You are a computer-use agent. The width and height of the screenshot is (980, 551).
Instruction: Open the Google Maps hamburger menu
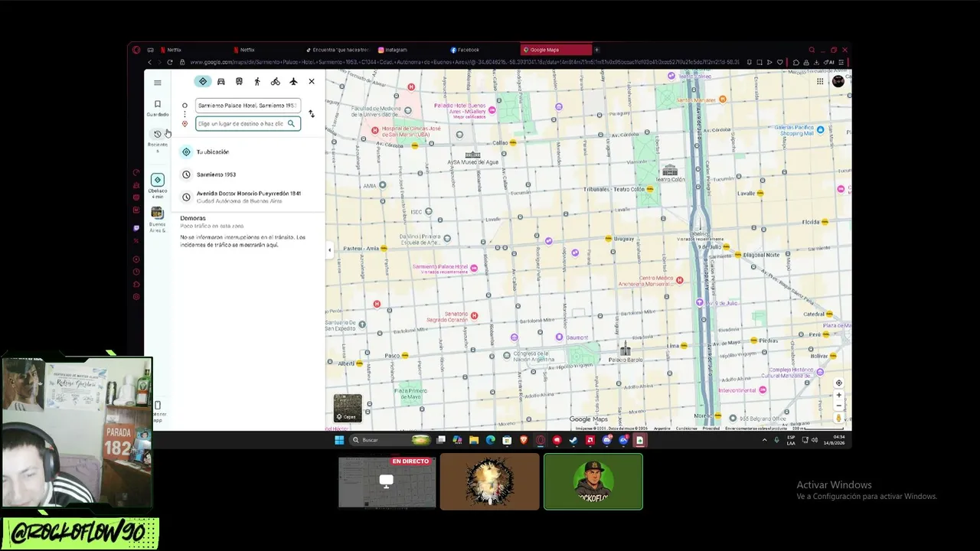click(x=158, y=83)
